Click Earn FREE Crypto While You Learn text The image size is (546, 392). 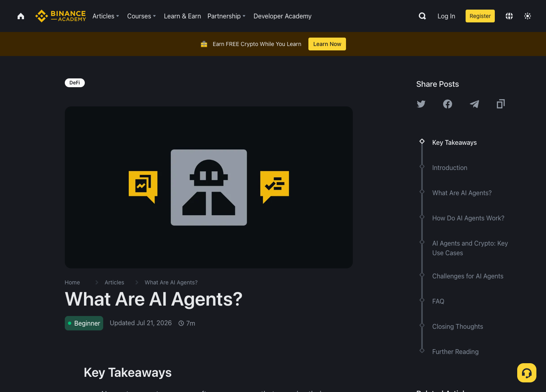click(x=257, y=44)
